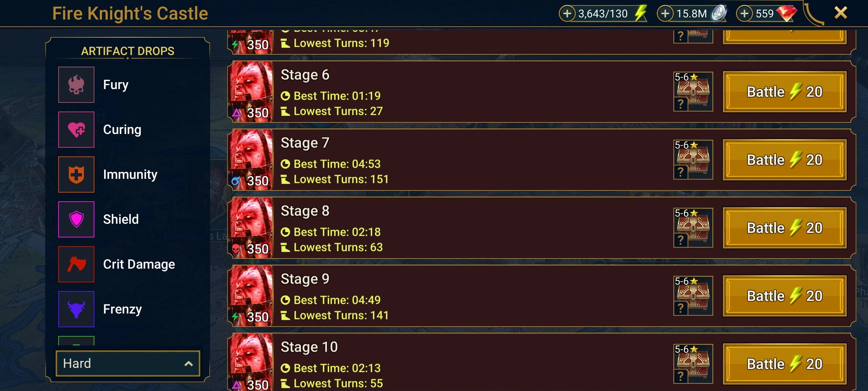This screenshot has height=391, width=868.
Task: Select the pink Shield set icon
Action: point(76,219)
